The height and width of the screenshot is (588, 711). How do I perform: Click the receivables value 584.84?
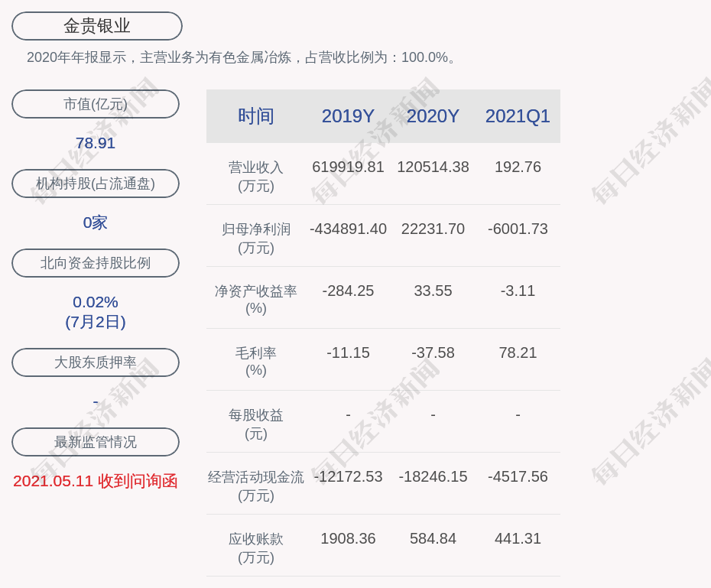433,538
